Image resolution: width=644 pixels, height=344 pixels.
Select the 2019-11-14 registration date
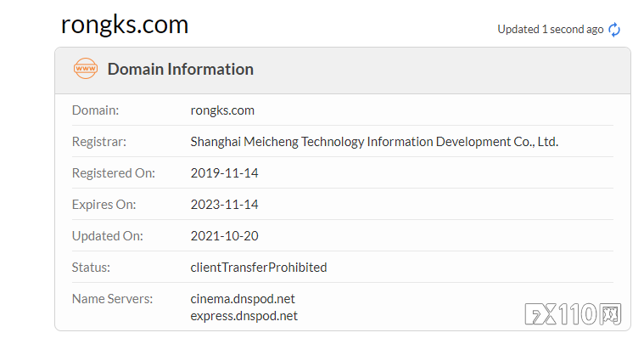click(224, 173)
